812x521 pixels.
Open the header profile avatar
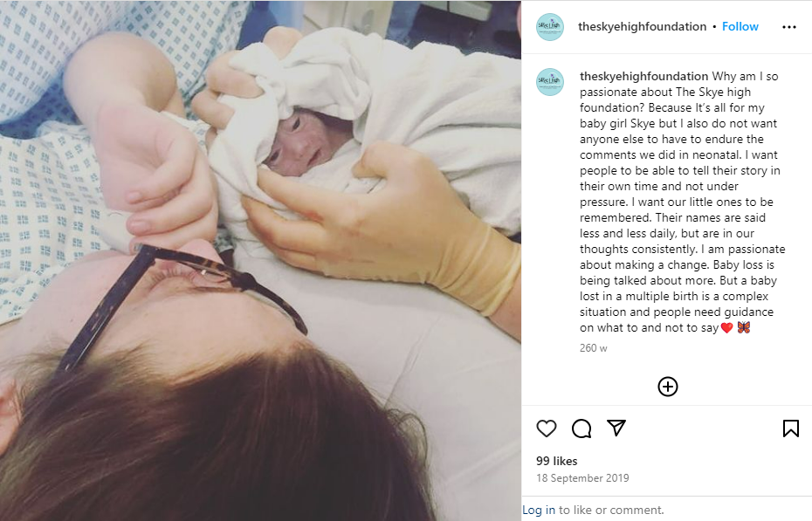click(550, 27)
